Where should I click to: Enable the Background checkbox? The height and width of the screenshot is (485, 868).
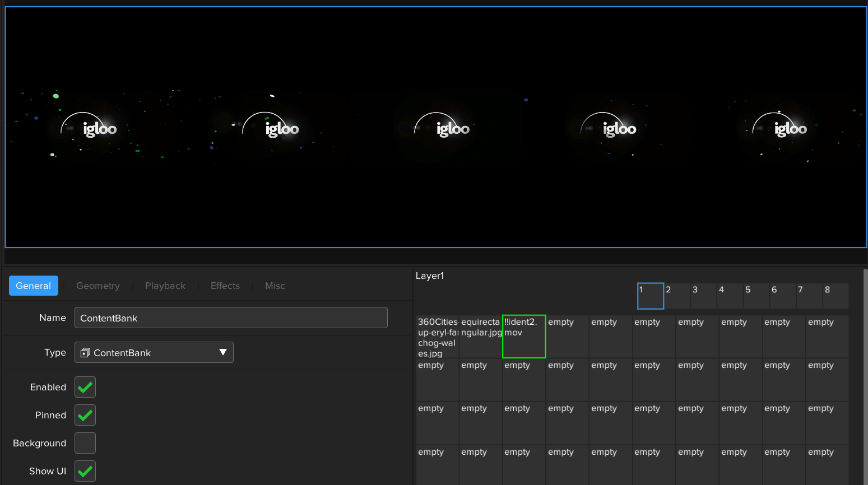[x=85, y=443]
